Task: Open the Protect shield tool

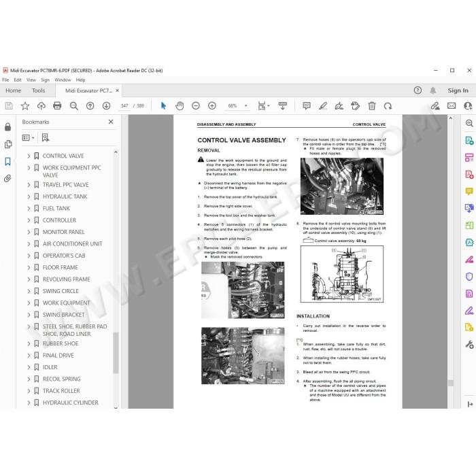Action: pyautogui.click(x=469, y=277)
